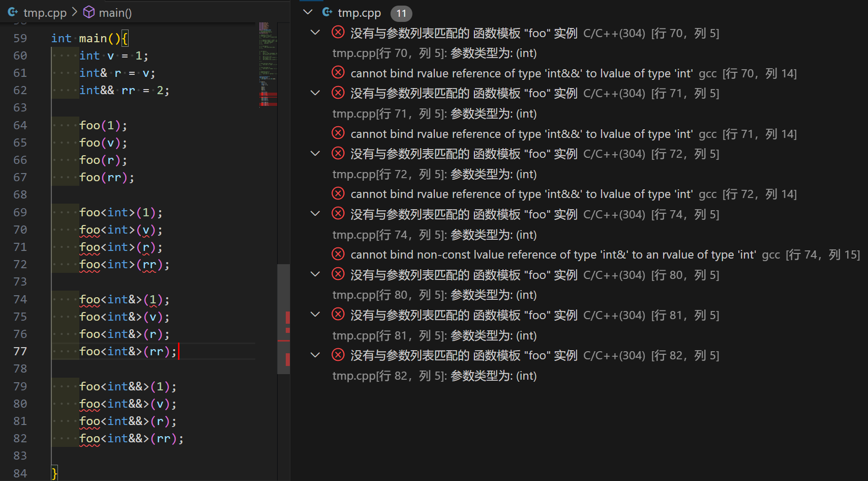The image size is (868, 481).
Task: Click the tmp.cpp breadcrumb in editor
Action: point(45,13)
